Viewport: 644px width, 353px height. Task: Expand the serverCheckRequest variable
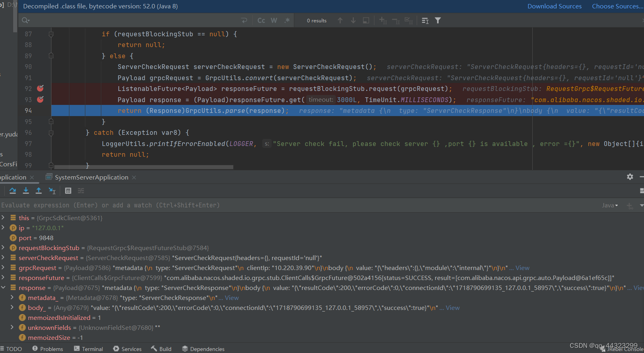point(3,257)
